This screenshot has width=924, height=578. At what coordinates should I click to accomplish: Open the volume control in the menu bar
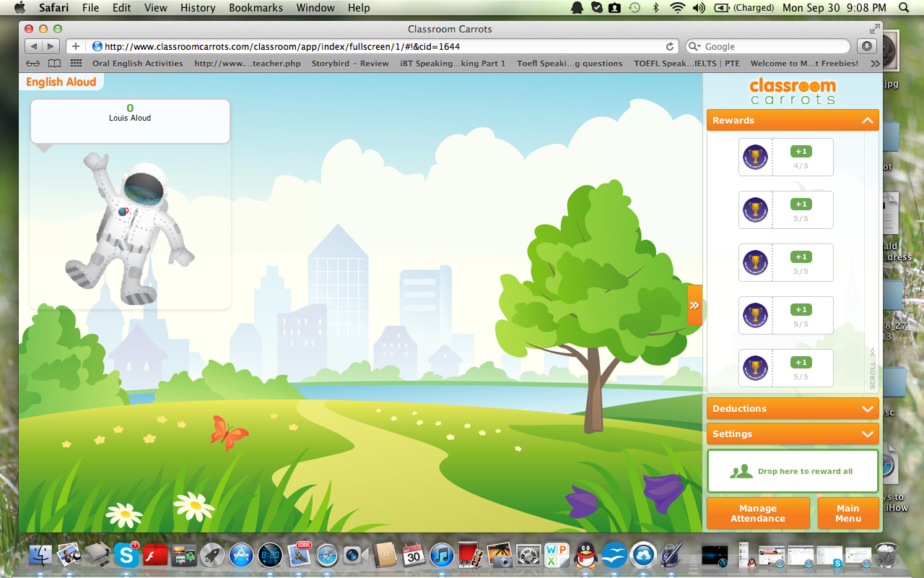pyautogui.click(x=699, y=8)
